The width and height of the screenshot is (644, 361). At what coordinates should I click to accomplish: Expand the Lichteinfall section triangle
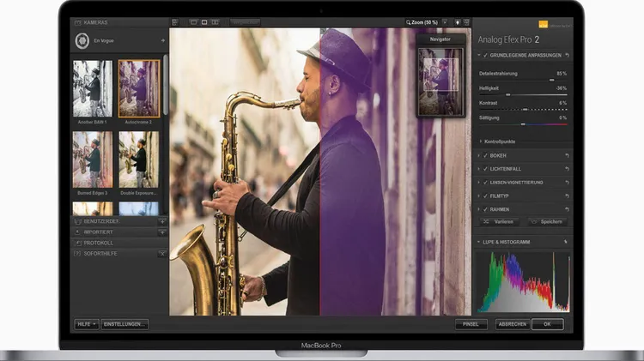(479, 169)
